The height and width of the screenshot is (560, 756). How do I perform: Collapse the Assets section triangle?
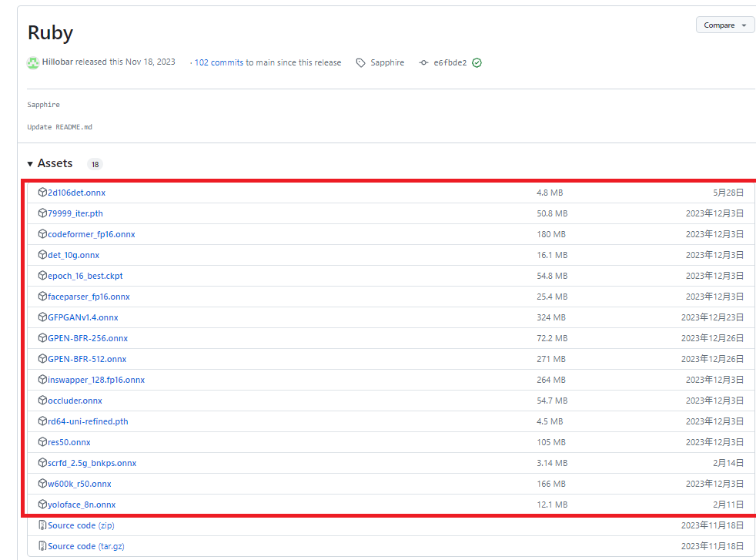click(x=30, y=164)
